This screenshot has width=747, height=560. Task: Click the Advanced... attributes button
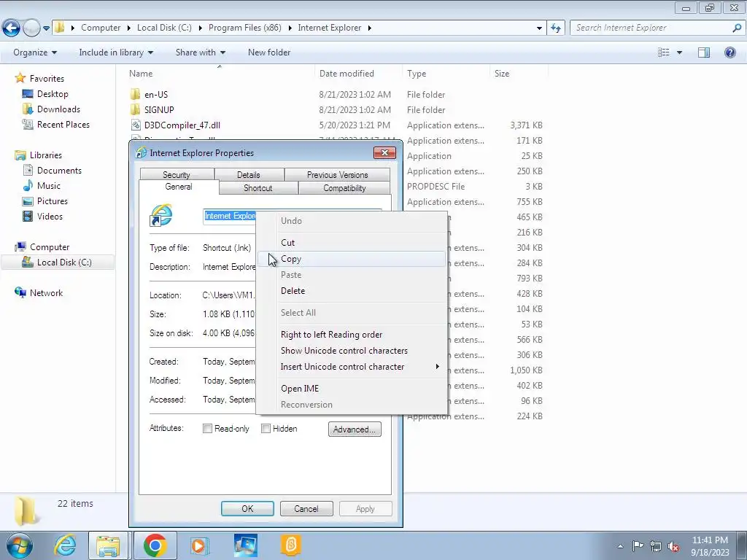tap(355, 429)
